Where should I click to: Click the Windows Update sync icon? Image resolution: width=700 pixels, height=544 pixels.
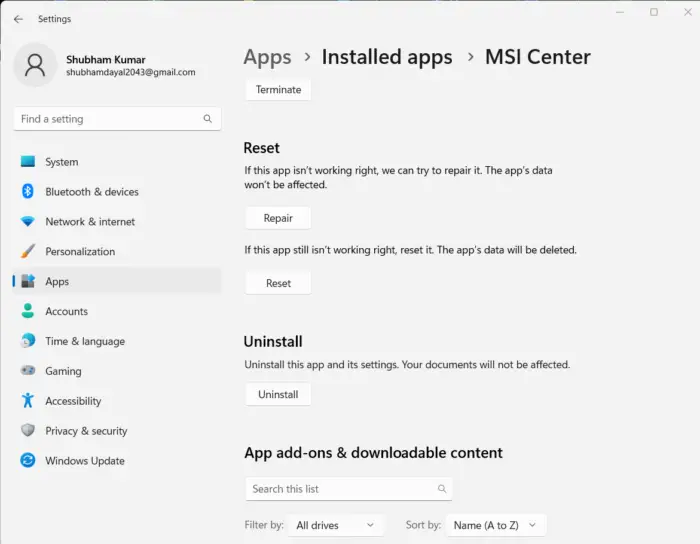click(28, 460)
